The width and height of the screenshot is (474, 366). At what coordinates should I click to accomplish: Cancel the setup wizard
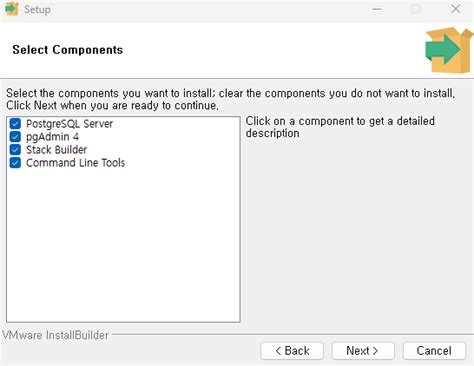point(434,351)
